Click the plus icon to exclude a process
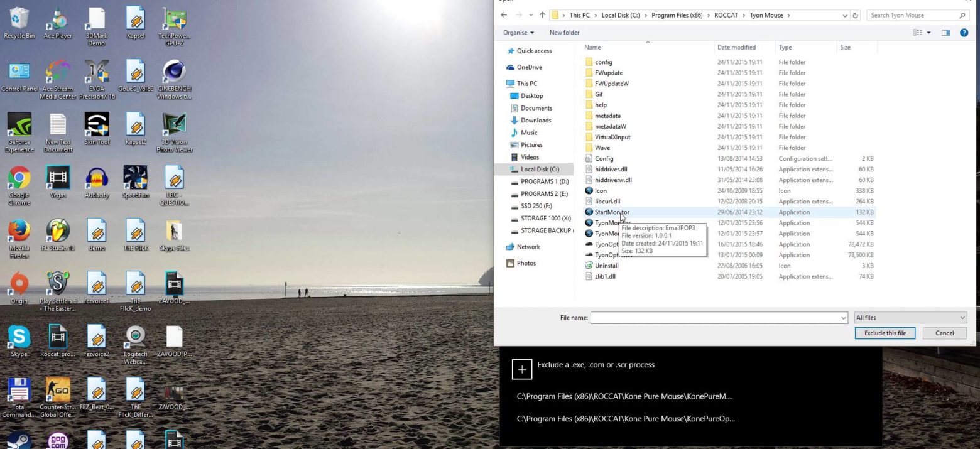 click(521, 369)
